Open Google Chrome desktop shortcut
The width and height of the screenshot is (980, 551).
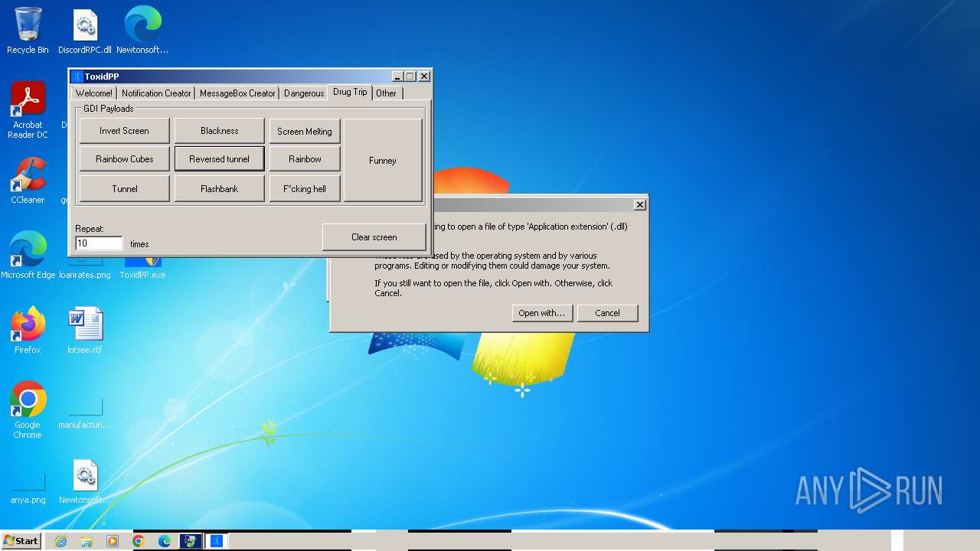coord(28,409)
